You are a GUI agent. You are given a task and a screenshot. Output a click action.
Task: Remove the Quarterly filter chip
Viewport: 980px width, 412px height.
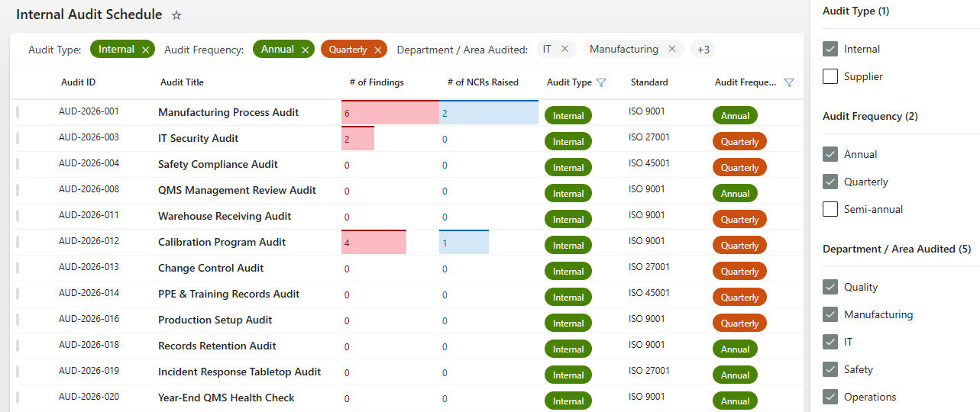377,50
